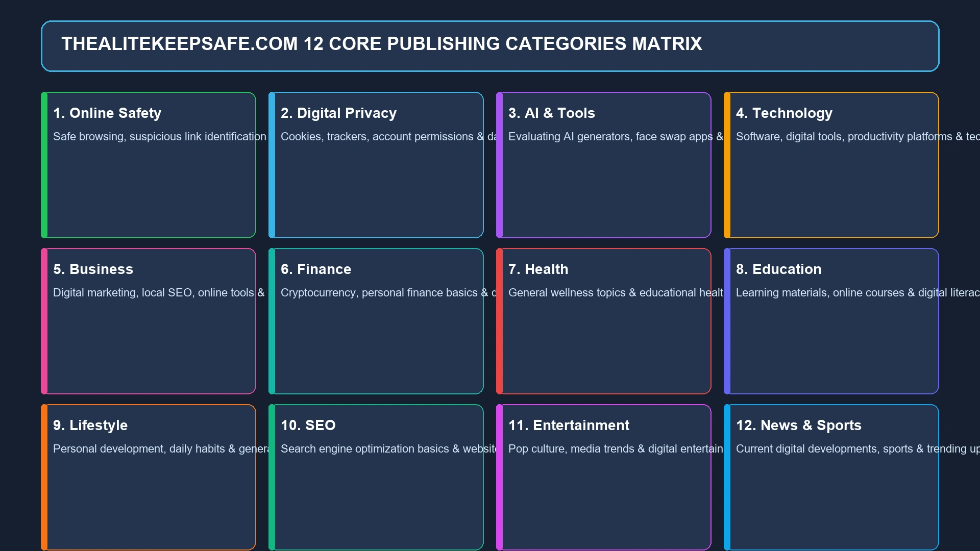Select the '1. Online Safety' card title
Image resolution: width=980 pixels, height=551 pixels.
(x=107, y=113)
